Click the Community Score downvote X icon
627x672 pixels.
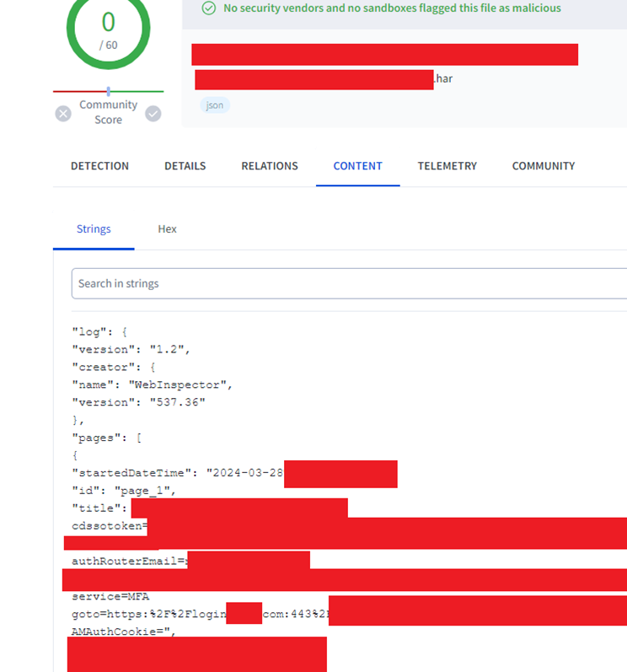point(63,114)
